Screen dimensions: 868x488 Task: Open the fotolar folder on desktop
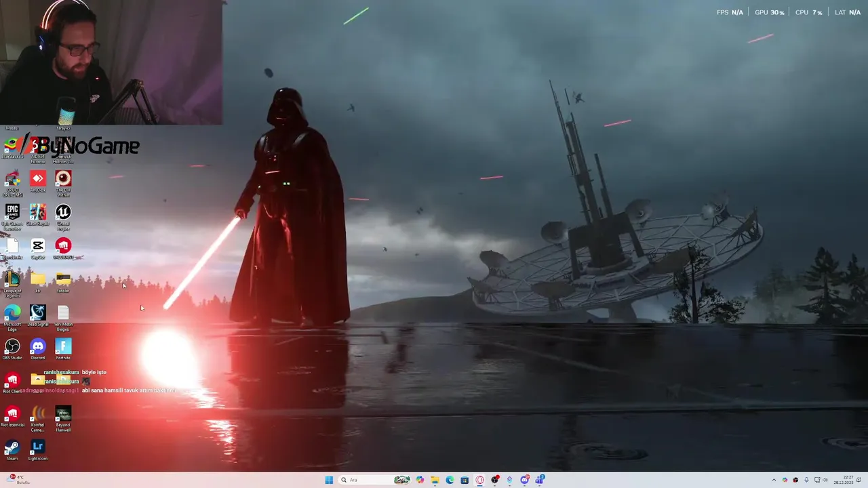(x=63, y=282)
